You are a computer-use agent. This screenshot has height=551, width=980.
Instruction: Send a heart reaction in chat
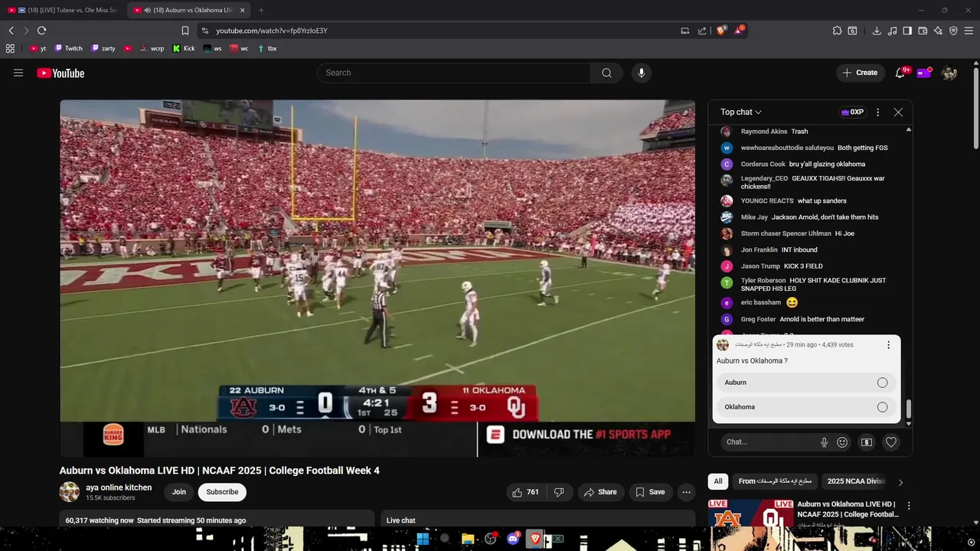point(891,442)
